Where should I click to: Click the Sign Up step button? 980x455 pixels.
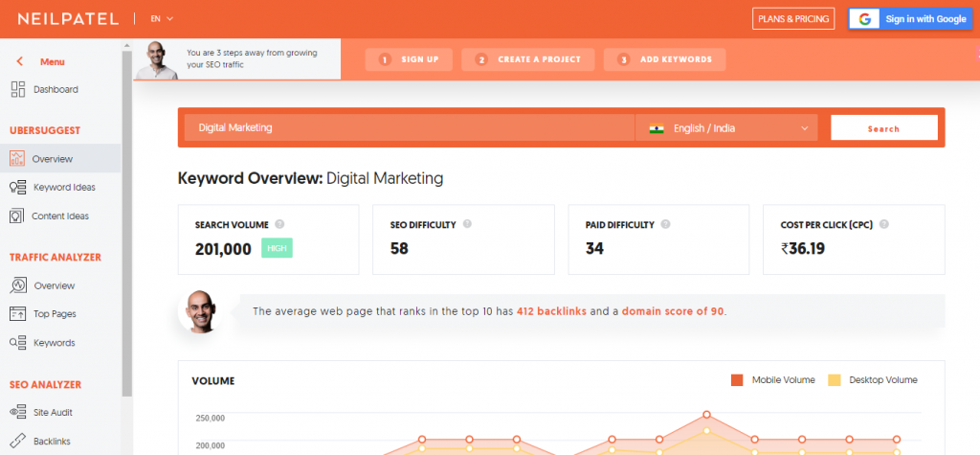[410, 59]
